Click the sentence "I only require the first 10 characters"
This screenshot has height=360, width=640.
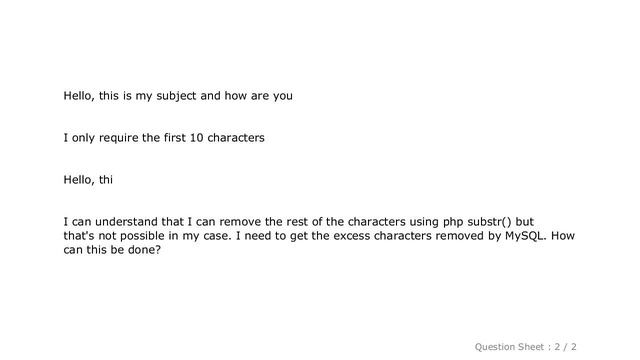pyautogui.click(x=164, y=138)
